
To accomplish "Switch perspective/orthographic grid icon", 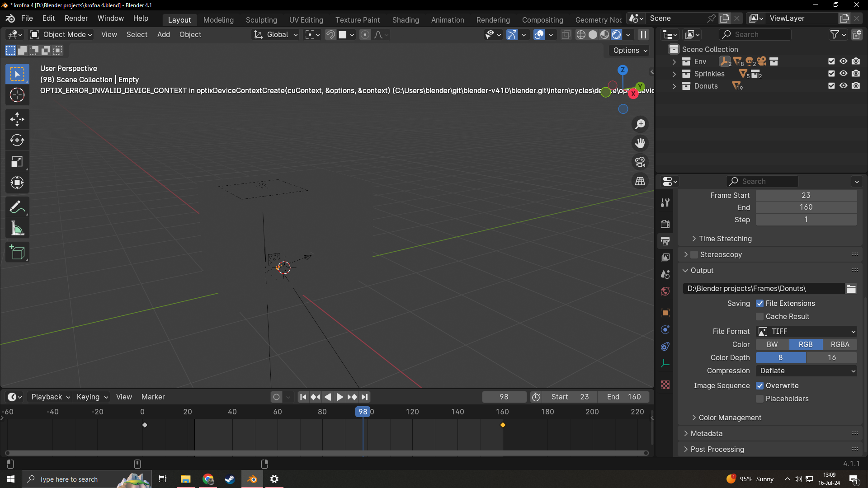I will (x=640, y=181).
